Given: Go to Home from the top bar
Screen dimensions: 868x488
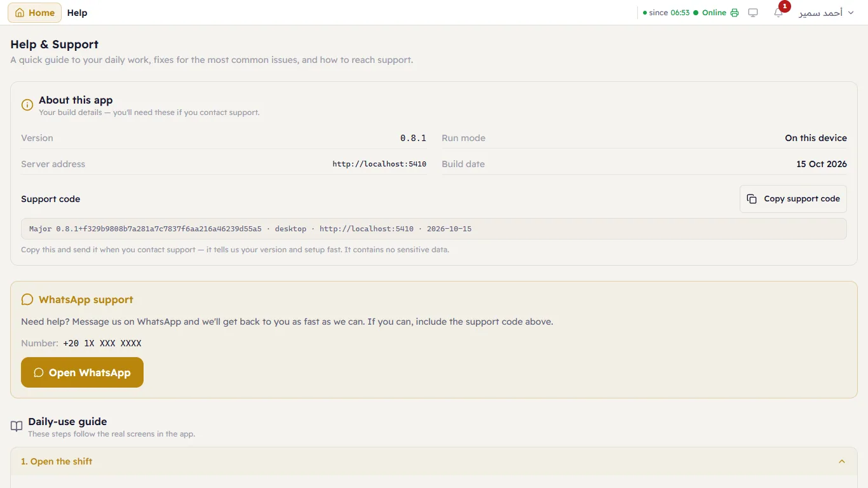Looking at the screenshot, I should click(x=34, y=13).
